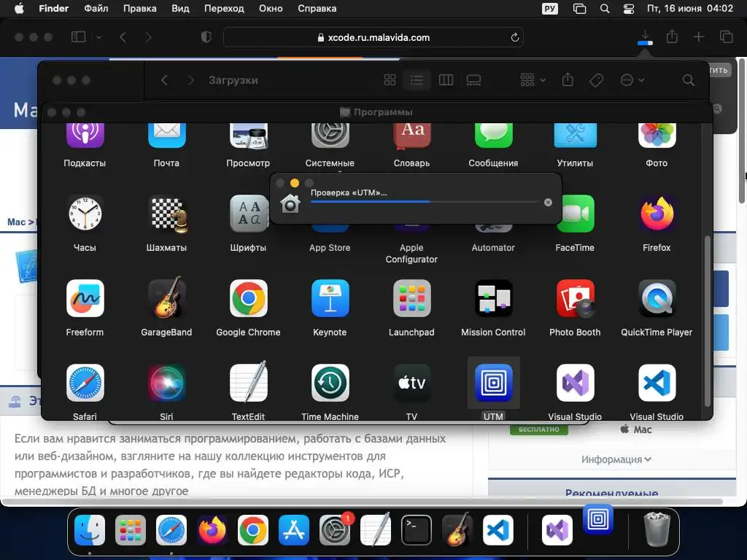Open App Store from the Dock
This screenshot has width=747, height=560.
pos(293,529)
